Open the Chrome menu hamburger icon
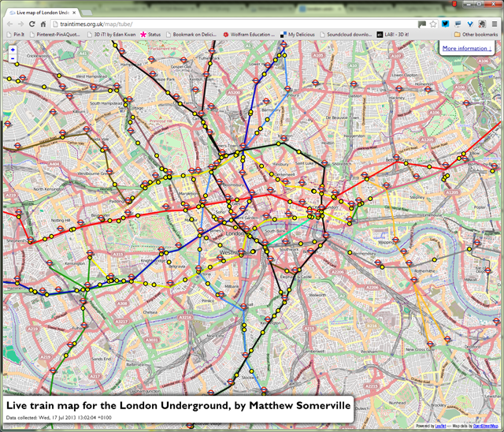The width and height of the screenshot is (504, 432). [x=495, y=24]
